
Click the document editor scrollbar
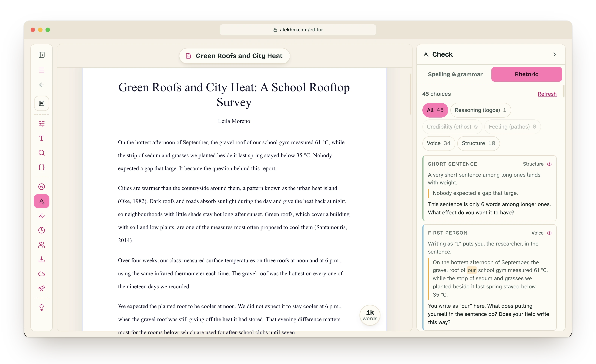(410, 94)
